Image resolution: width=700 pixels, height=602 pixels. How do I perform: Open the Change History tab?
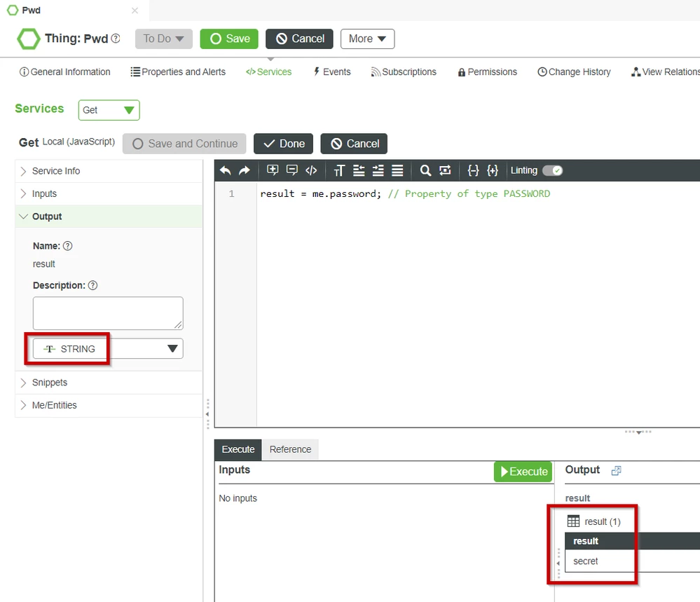click(574, 72)
